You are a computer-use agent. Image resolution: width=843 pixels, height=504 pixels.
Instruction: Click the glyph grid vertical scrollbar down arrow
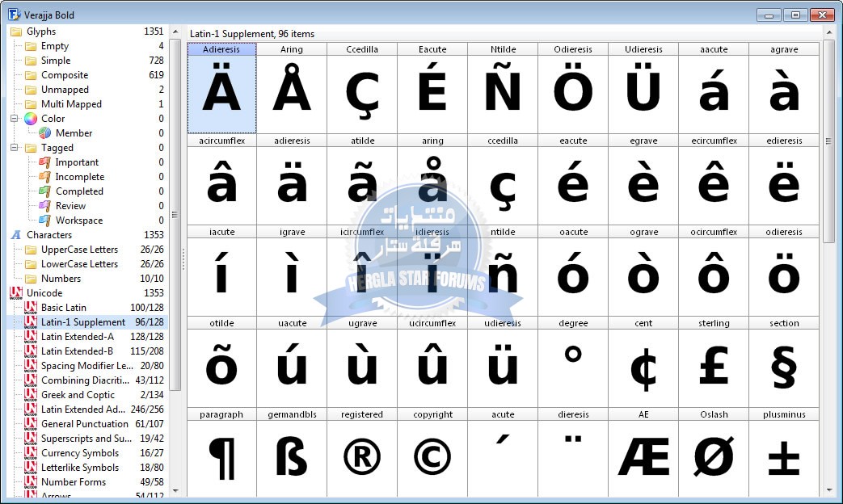click(828, 489)
